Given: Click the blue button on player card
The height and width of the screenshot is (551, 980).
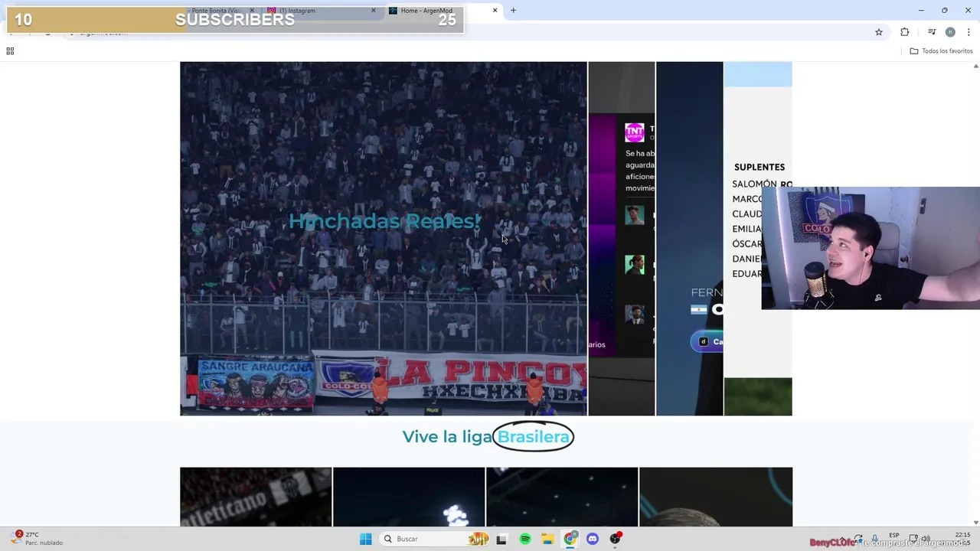Looking at the screenshot, I should (x=707, y=342).
